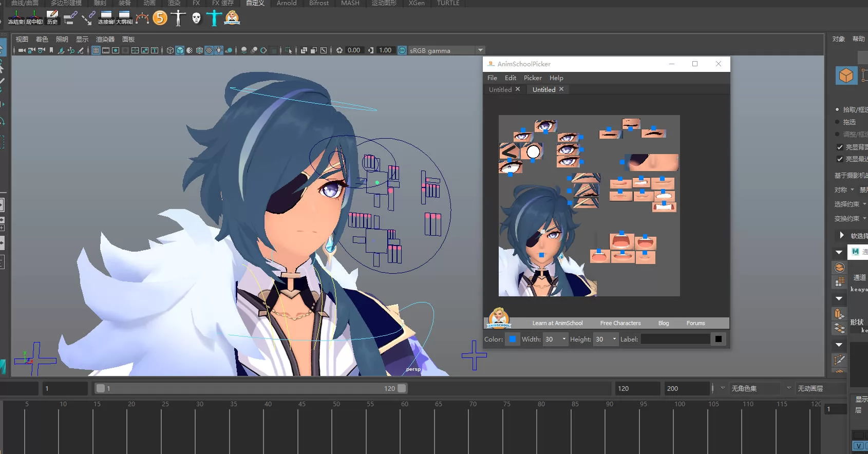Click the white T-pose skeleton shelf icon
This screenshot has width=868, height=454.
[x=178, y=18]
